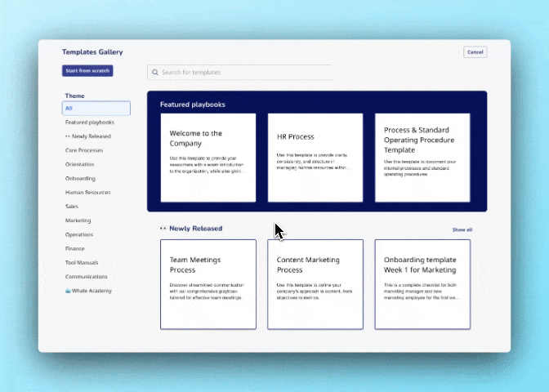Filter by Operations theme

pyautogui.click(x=79, y=234)
